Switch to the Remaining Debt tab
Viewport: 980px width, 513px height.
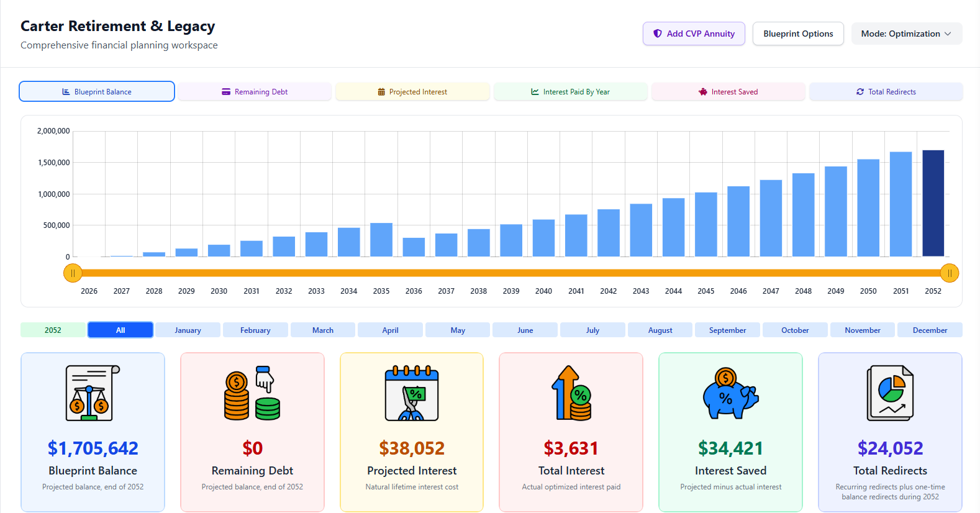(255, 91)
